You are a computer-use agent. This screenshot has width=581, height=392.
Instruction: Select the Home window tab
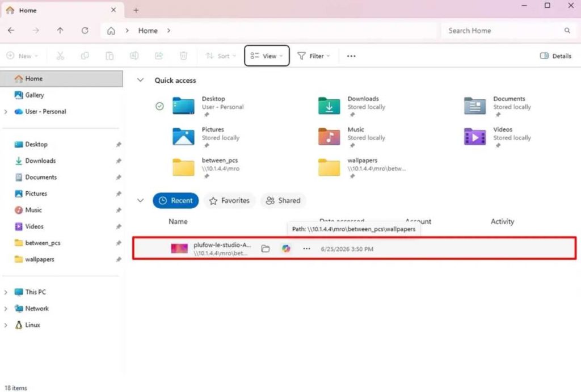pyautogui.click(x=61, y=10)
